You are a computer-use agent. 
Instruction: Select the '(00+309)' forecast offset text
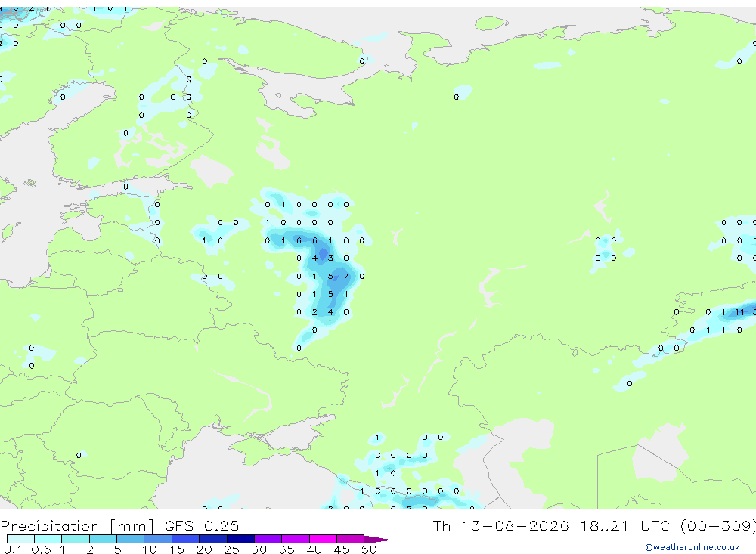click(x=718, y=526)
